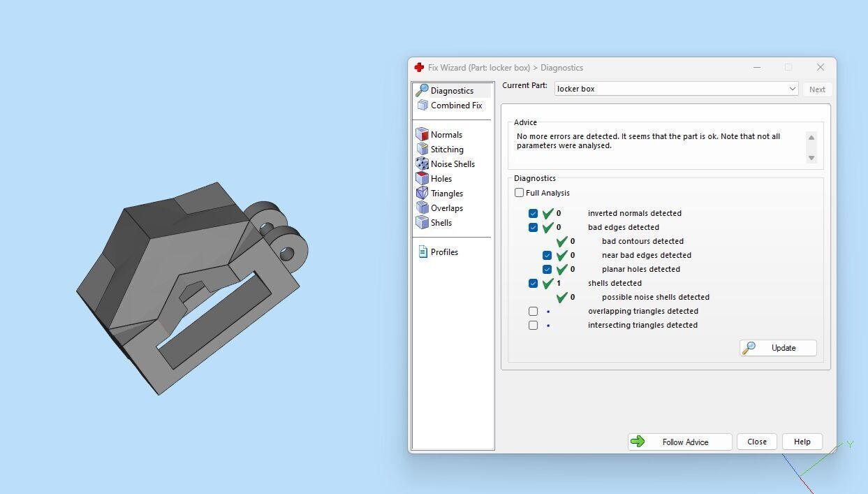The width and height of the screenshot is (868, 494).
Task: Switch to the Stitching page
Action: point(447,150)
